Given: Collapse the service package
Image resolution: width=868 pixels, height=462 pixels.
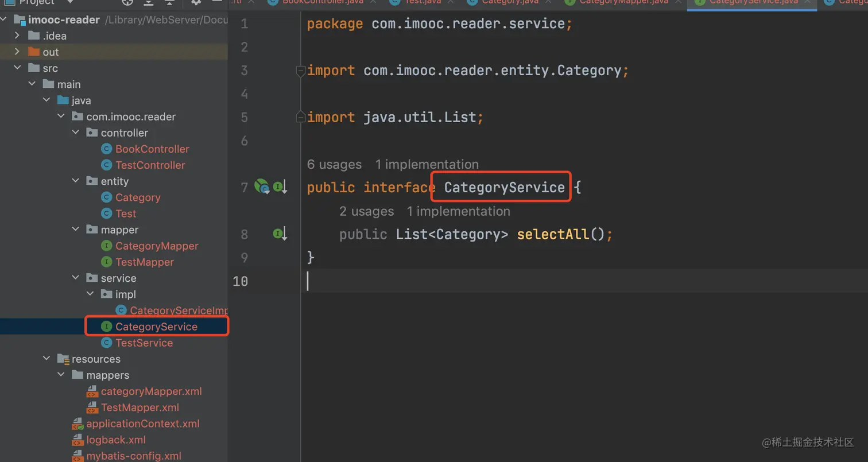Looking at the screenshot, I should click(x=76, y=278).
